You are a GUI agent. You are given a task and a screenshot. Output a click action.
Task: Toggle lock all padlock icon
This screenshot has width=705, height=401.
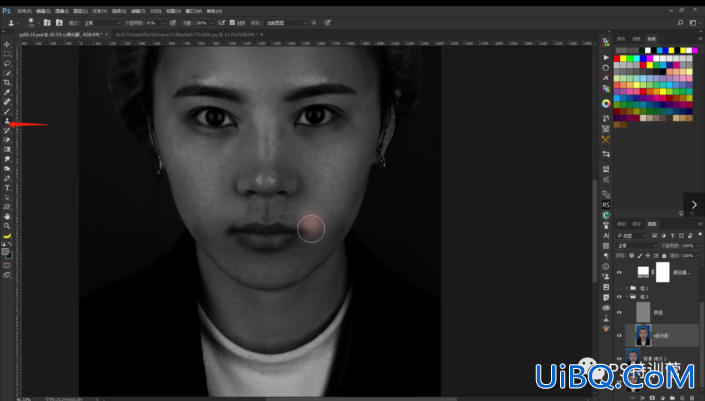(x=664, y=255)
